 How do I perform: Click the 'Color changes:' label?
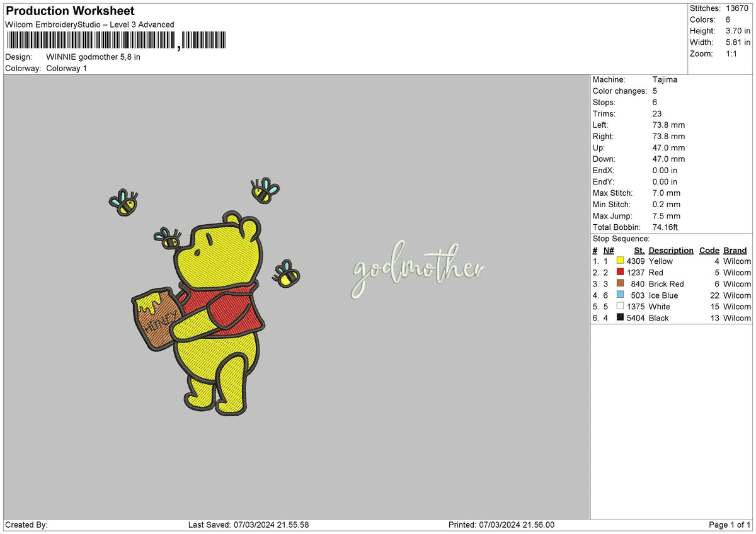[620, 91]
